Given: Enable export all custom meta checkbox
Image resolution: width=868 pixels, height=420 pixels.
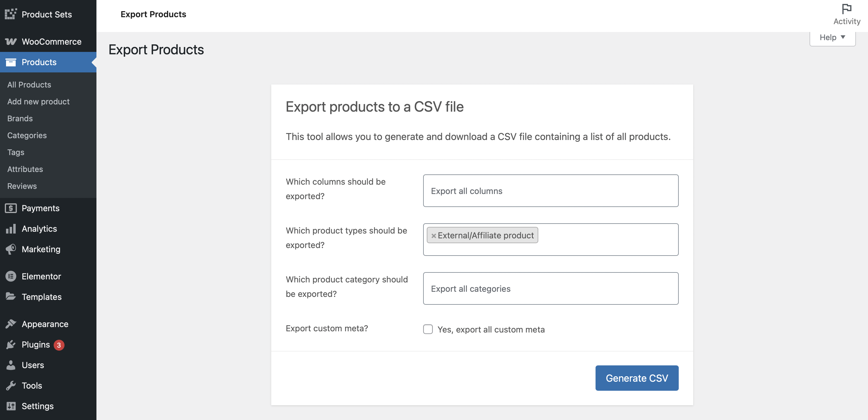Looking at the screenshot, I should click(428, 329).
